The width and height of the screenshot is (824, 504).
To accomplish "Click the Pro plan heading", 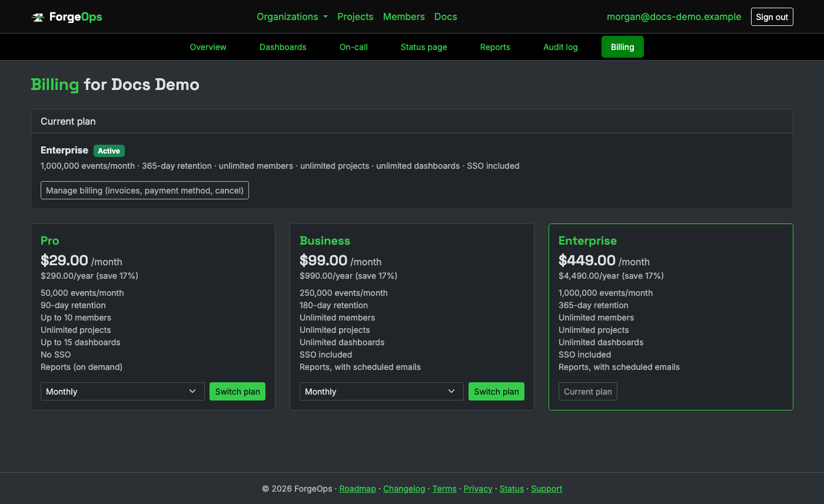I will pyautogui.click(x=50, y=241).
